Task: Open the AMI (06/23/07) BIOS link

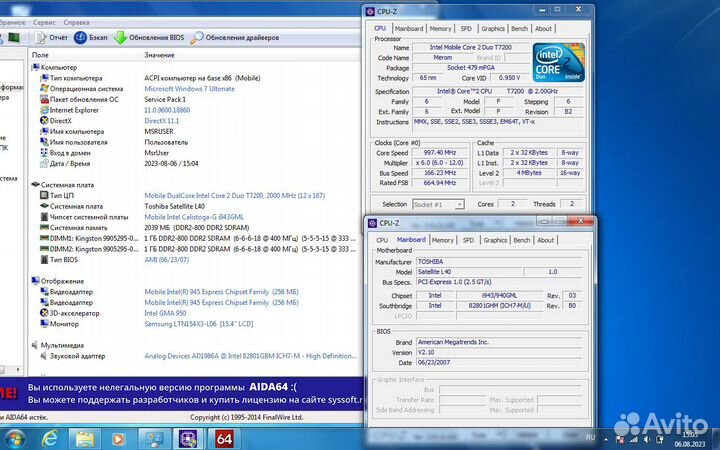Action: point(166,260)
